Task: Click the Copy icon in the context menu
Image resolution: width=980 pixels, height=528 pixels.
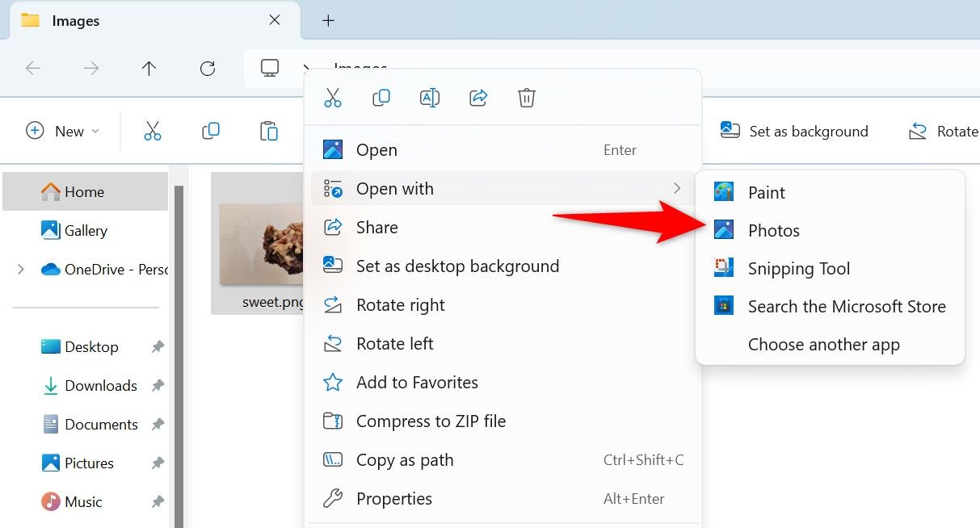Action: 381,98
